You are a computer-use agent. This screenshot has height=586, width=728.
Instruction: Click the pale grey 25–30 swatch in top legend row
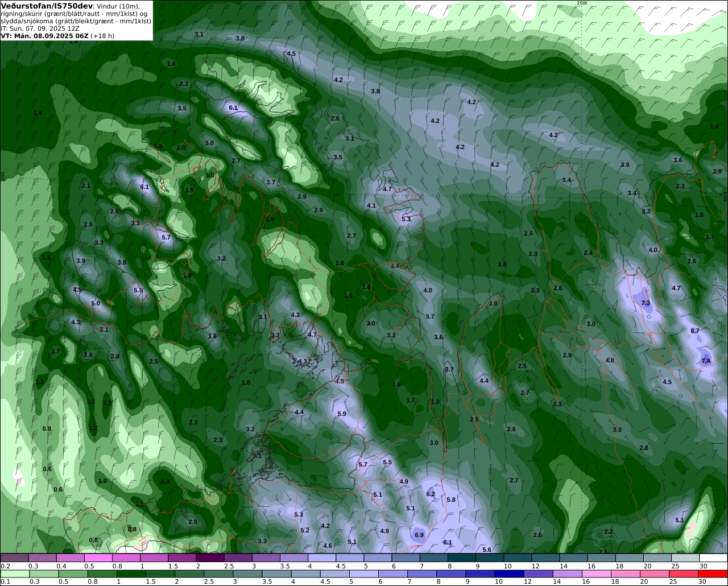tap(686, 558)
